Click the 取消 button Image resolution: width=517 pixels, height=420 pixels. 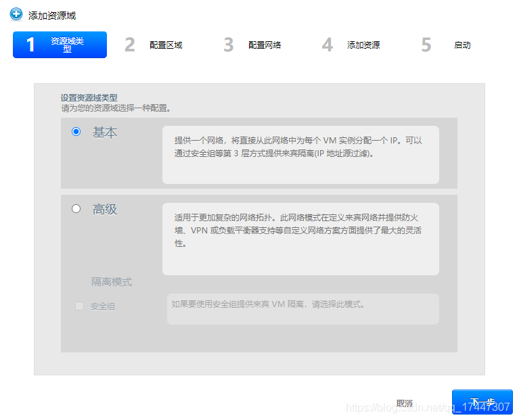[405, 403]
